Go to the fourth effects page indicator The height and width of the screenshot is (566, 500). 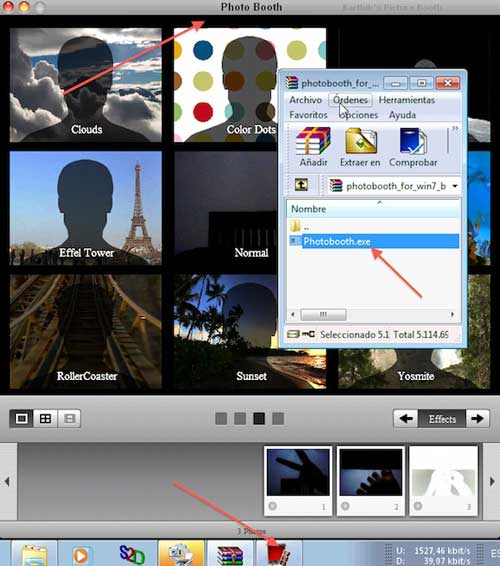[278, 419]
